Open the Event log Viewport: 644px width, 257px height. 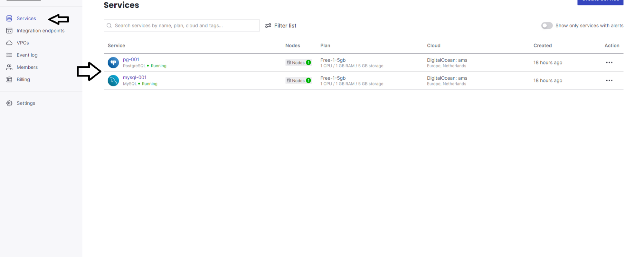point(27,55)
